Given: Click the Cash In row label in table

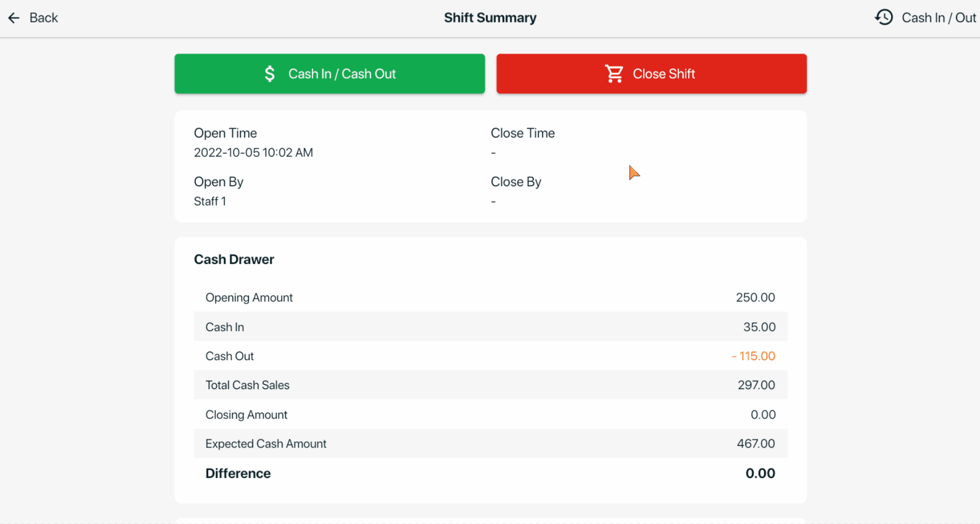Looking at the screenshot, I should click(x=225, y=327).
